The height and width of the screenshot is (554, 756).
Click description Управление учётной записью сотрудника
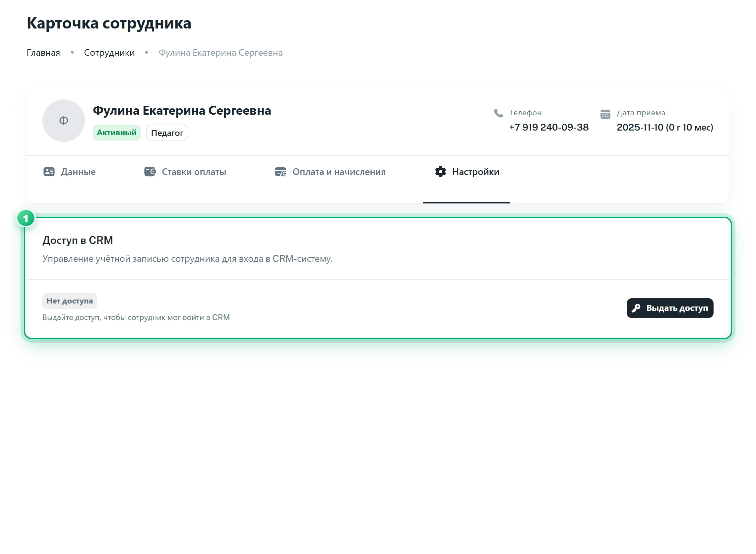tap(188, 259)
